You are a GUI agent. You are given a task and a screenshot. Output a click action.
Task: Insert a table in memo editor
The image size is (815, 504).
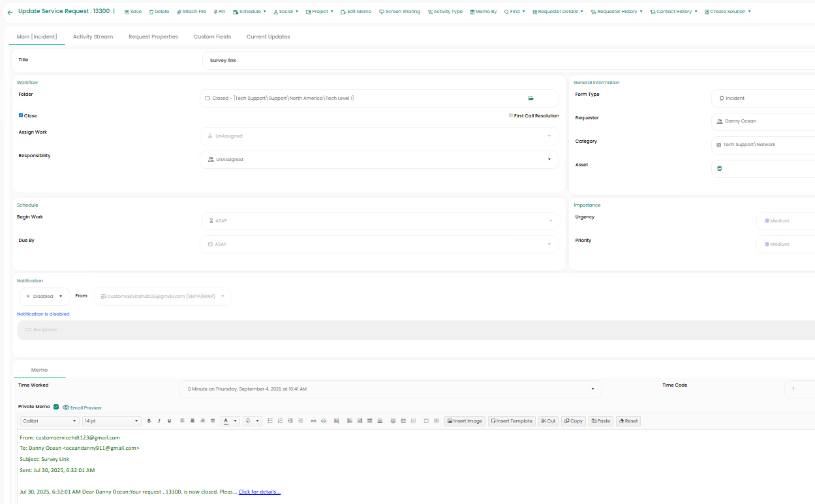pyautogui.click(x=337, y=421)
